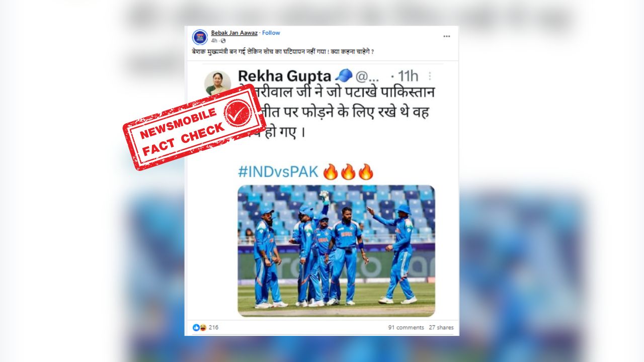The width and height of the screenshot is (644, 362).
Task: Click the fire emojis after hashtag
Action: [348, 171]
